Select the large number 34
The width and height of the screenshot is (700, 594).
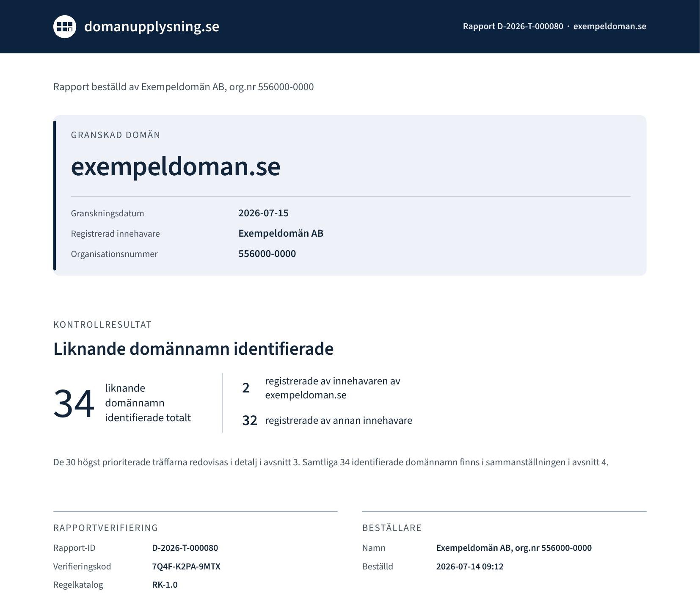coord(74,404)
